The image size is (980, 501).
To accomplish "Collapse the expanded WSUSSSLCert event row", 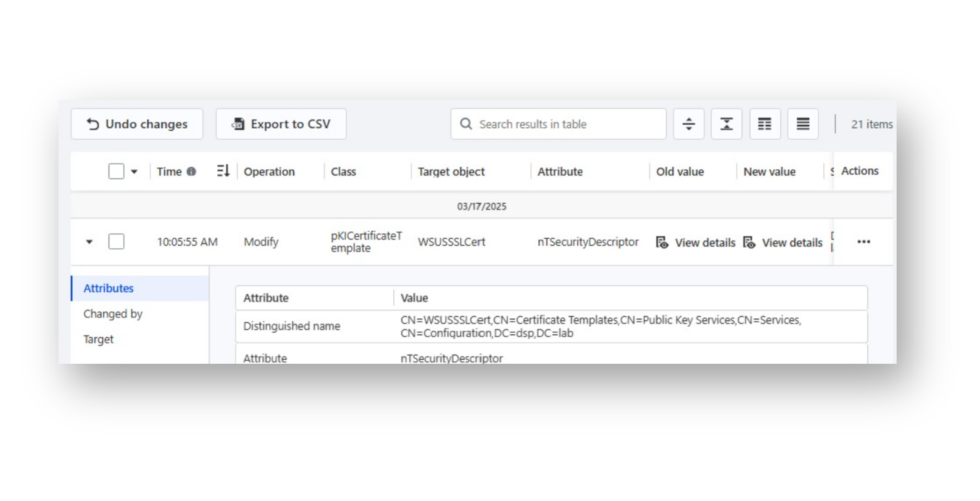I will click(89, 242).
